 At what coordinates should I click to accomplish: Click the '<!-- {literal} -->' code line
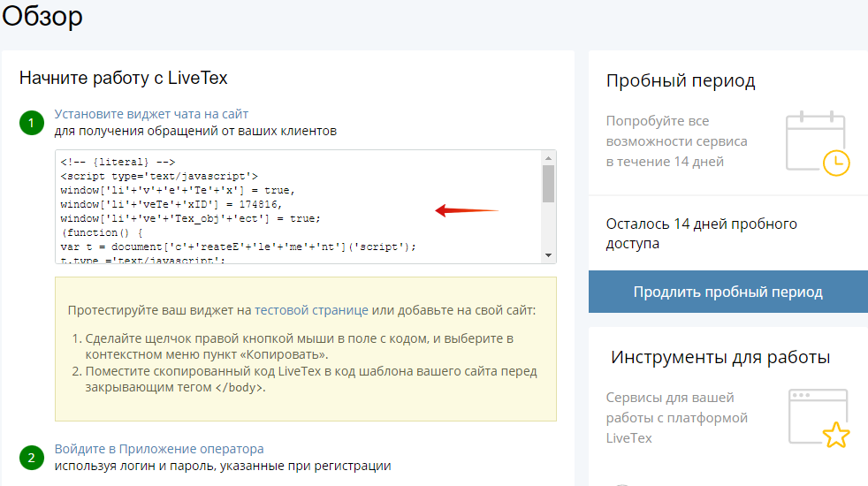click(118, 163)
